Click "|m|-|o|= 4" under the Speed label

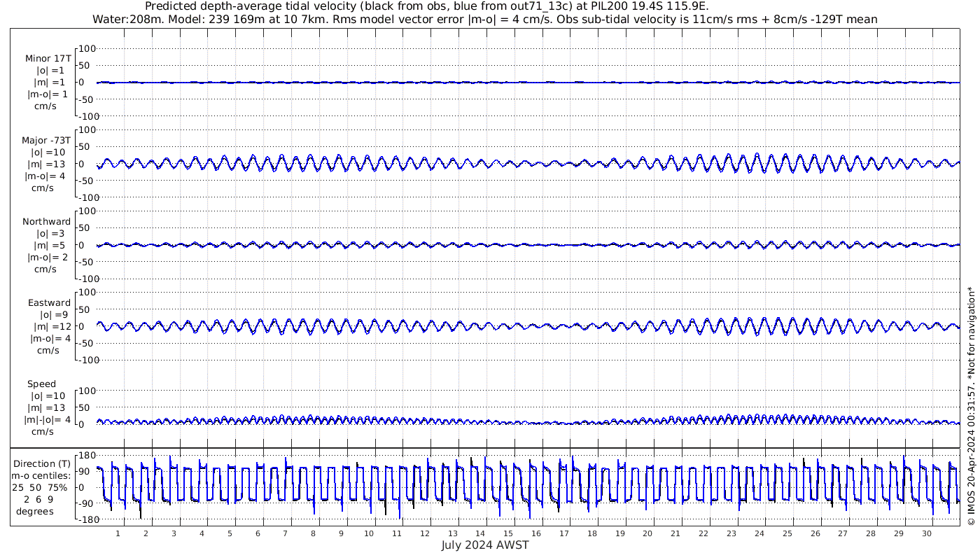pyautogui.click(x=48, y=420)
